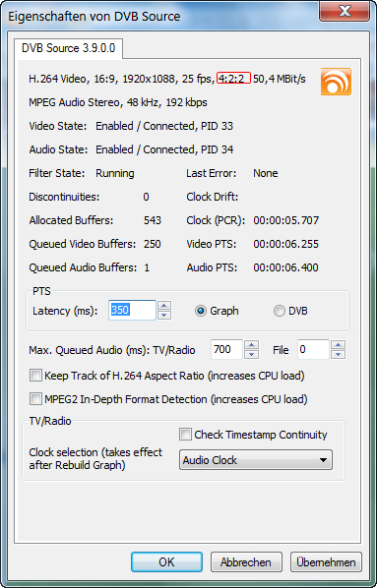Increase File queued audio value
Screen dimensions: 377x588
click(339, 344)
